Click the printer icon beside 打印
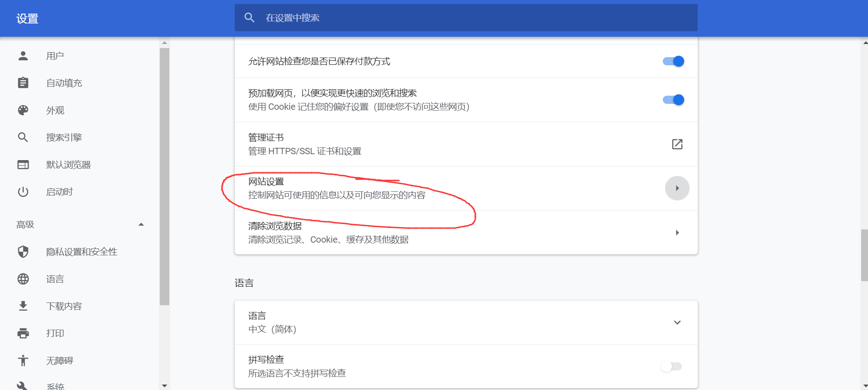The image size is (868, 390). click(23, 333)
